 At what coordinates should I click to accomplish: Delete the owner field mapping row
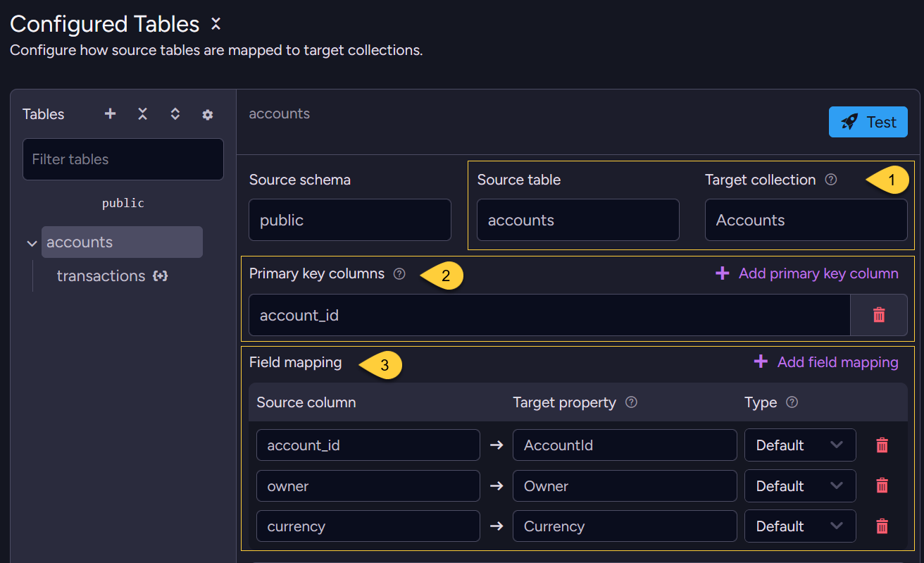click(x=882, y=485)
